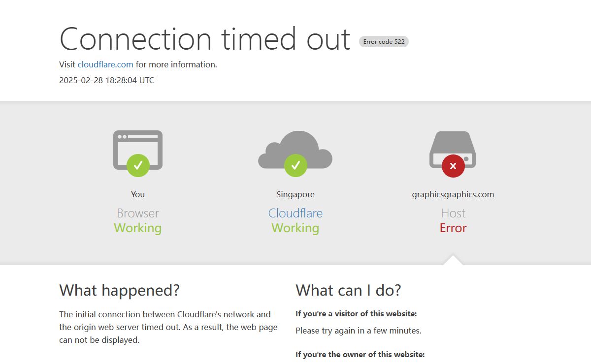
Task: Click the Error code 522 badge
Action: (x=384, y=42)
